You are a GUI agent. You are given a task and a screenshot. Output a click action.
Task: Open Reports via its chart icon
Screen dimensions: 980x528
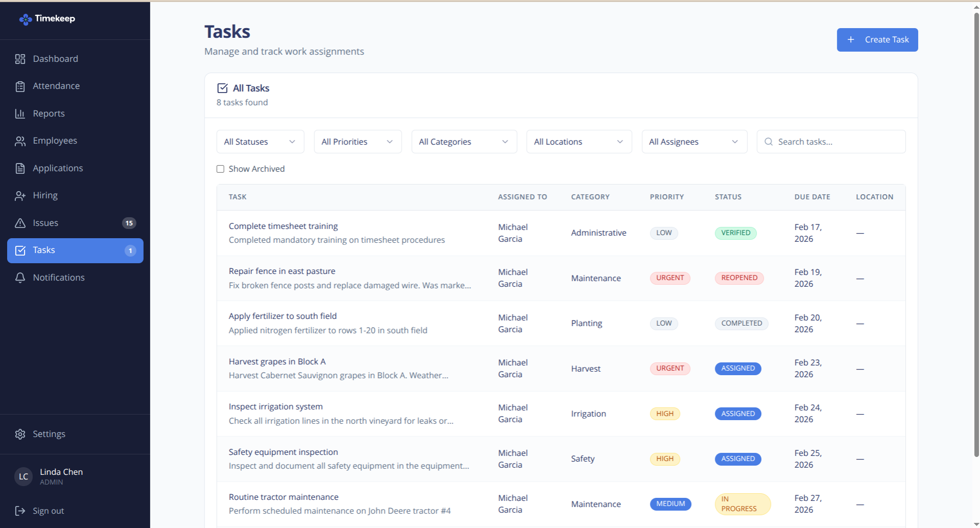coord(20,113)
